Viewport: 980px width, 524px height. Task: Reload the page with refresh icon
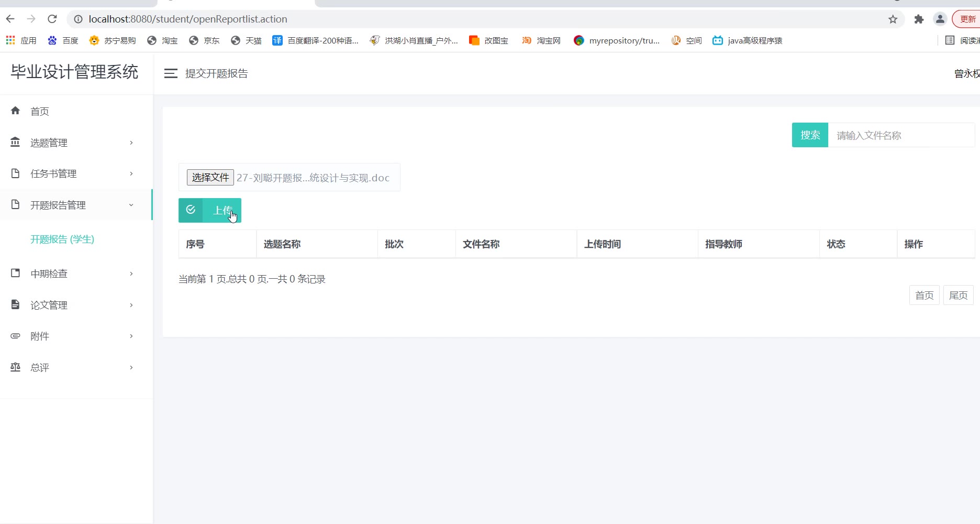point(52,19)
